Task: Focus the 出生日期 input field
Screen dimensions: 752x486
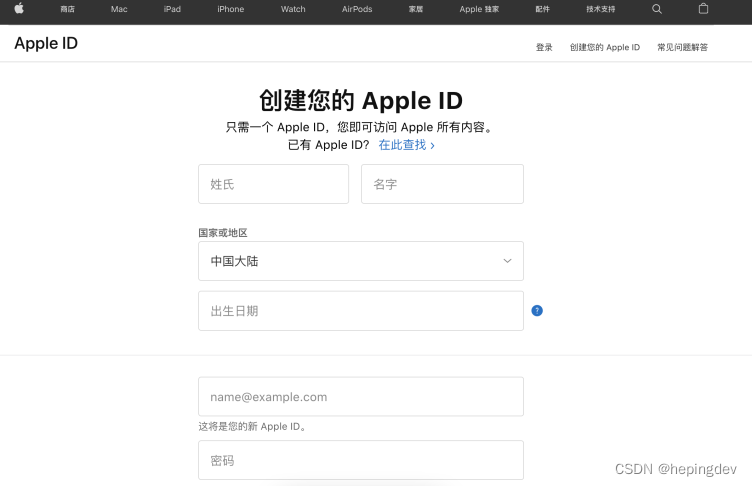Action: [x=361, y=311]
